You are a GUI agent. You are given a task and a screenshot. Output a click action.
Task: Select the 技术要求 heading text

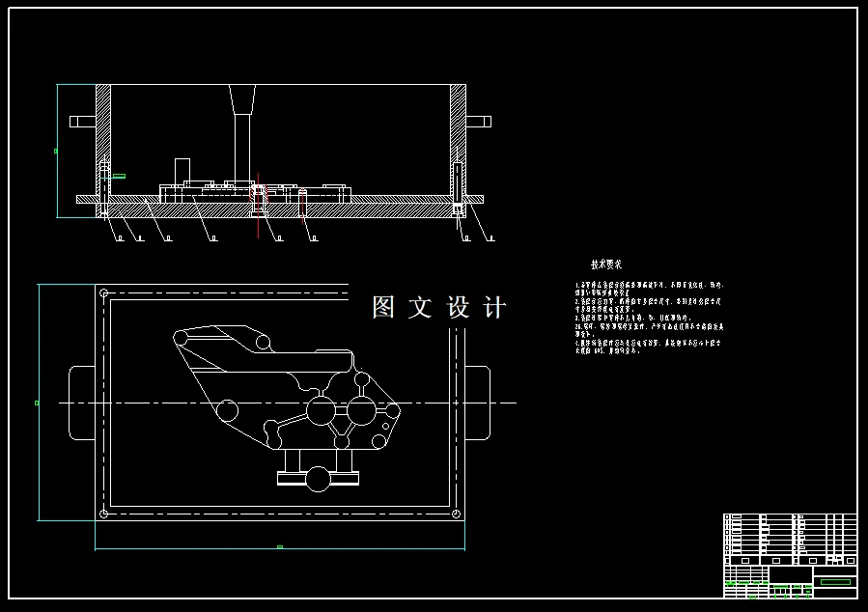pos(606,264)
